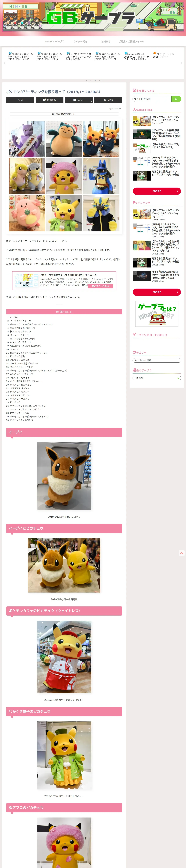This screenshot has width=186, height=868.
Task: Open the 2025年10月発売 新作ゲームソフト carousel article
Action: 108,56
